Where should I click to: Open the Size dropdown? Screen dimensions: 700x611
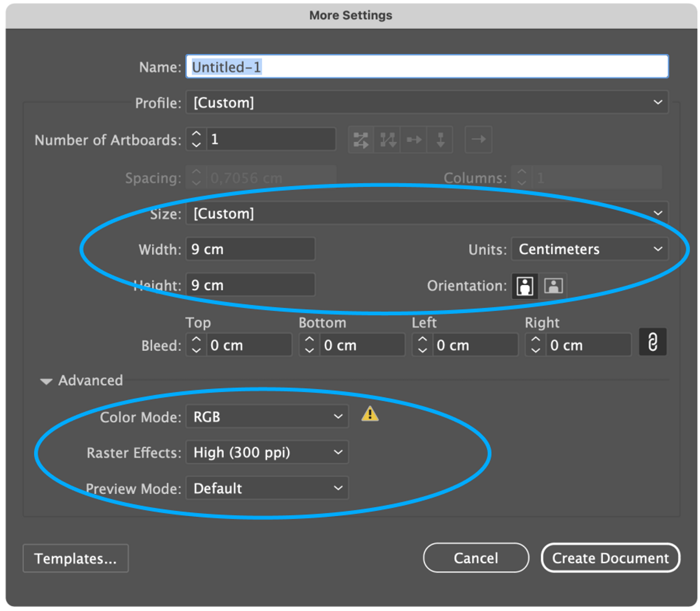coord(427,213)
